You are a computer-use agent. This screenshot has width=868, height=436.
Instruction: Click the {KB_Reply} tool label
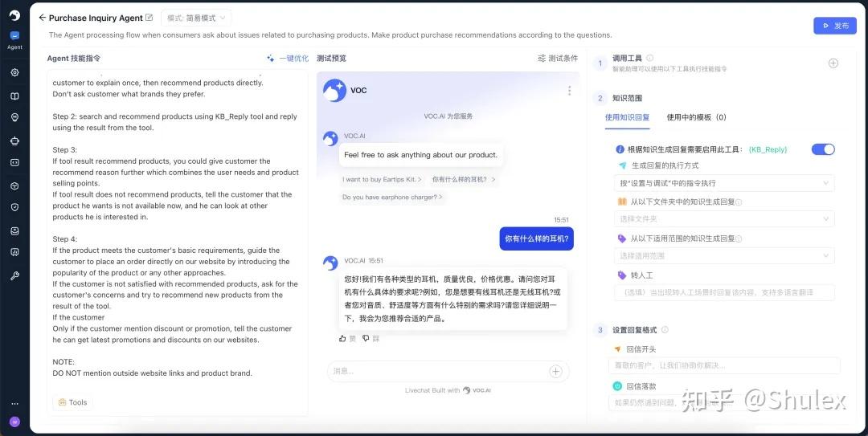(768, 149)
